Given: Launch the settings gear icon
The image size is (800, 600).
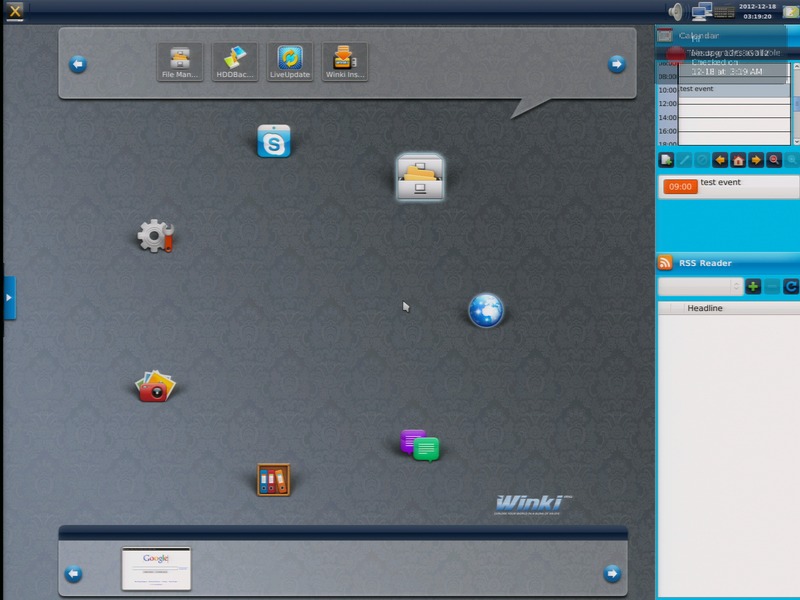Looking at the screenshot, I should point(155,236).
